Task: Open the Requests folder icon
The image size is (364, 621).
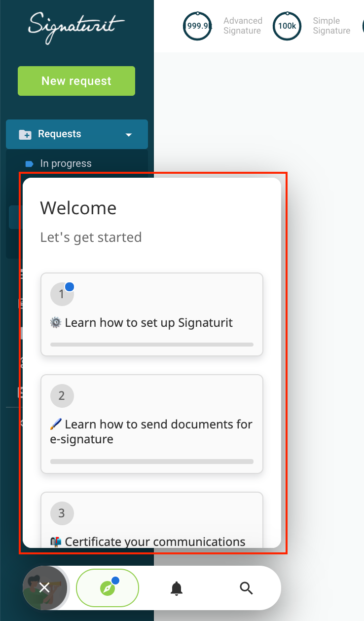Action: click(25, 134)
